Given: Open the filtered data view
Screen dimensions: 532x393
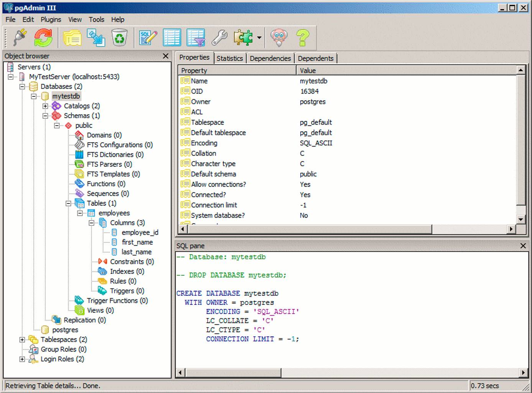Looking at the screenshot, I should point(196,37).
